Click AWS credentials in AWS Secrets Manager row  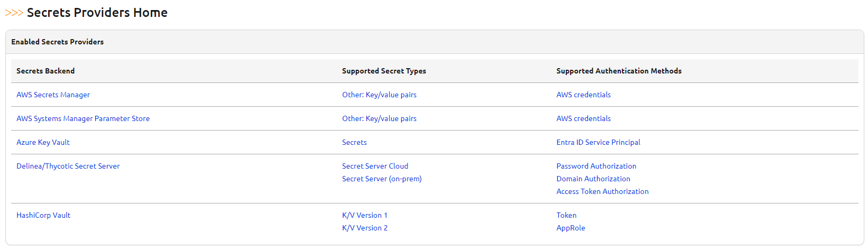click(583, 95)
